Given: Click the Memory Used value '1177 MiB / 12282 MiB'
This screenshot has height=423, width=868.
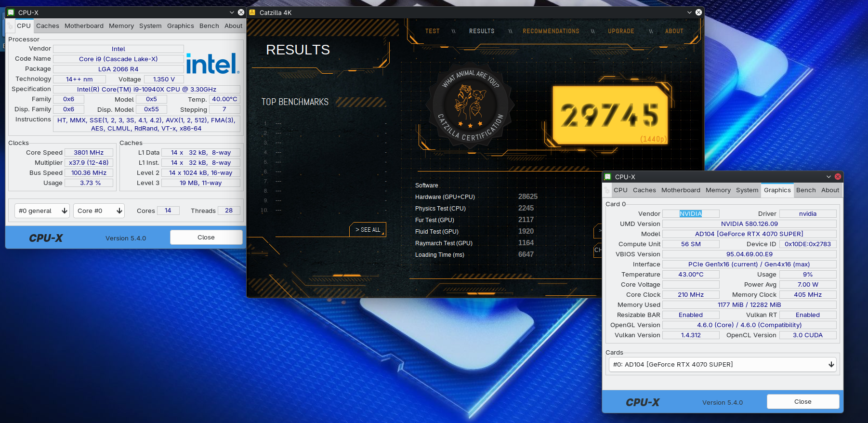Looking at the screenshot, I should [x=750, y=305].
